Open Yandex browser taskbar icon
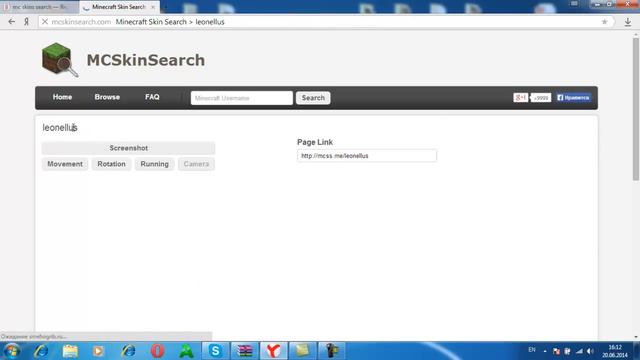This screenshot has width=640, height=360. [x=273, y=351]
